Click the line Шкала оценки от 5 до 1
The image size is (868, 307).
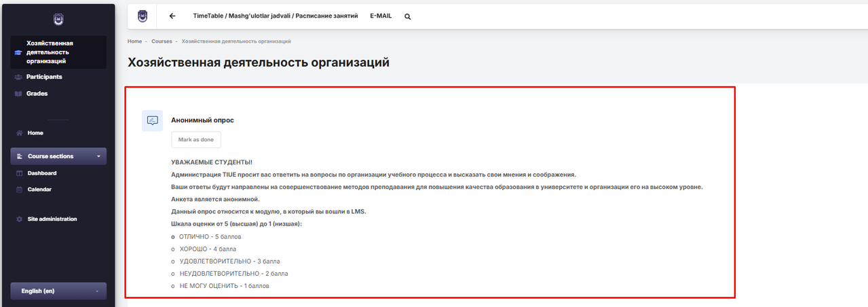[x=237, y=224]
